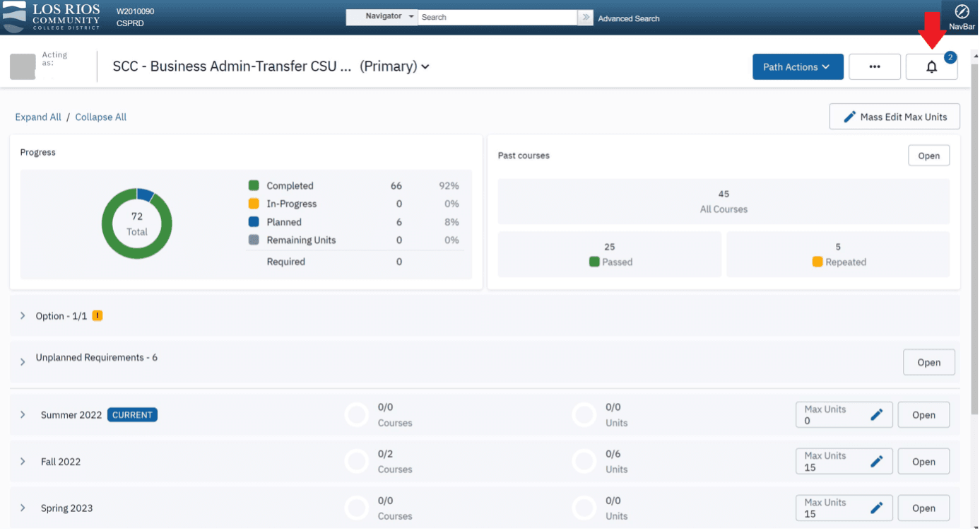Click the progress donut chart
Screen dimensions: 980x531
[x=137, y=223]
